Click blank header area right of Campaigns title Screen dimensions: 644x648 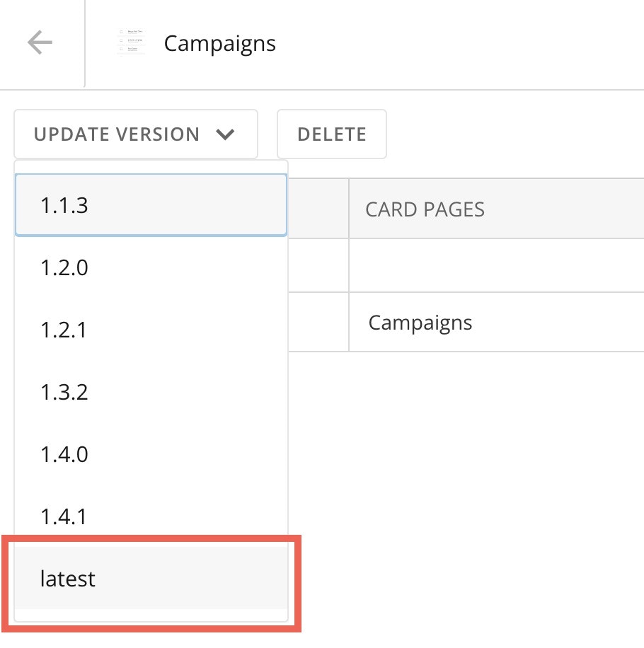(x=459, y=43)
